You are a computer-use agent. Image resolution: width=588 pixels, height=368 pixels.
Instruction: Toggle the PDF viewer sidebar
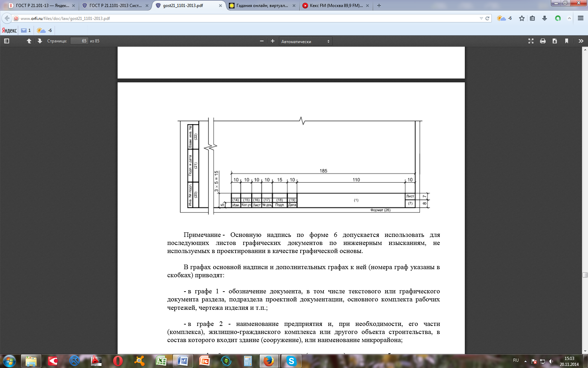[x=6, y=41]
